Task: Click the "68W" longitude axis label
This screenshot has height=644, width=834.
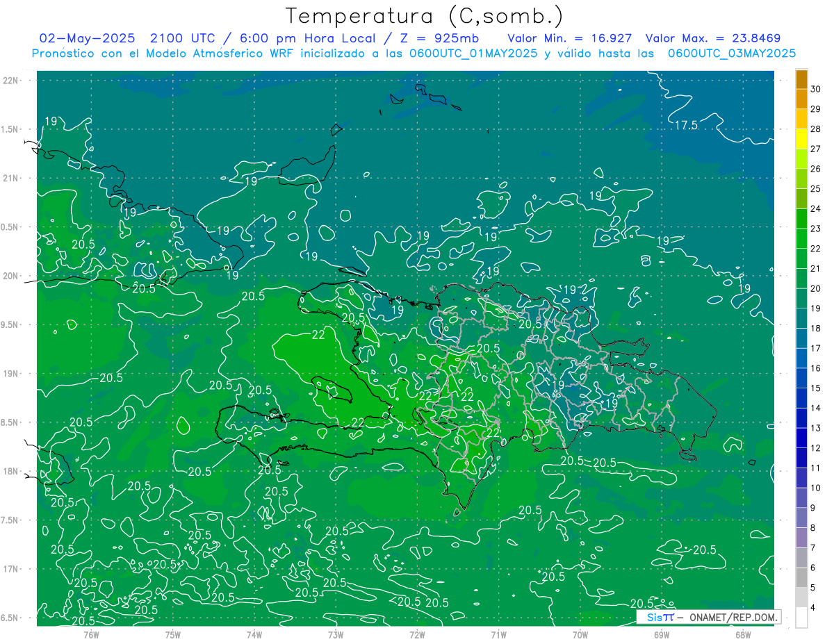Action: [742, 634]
